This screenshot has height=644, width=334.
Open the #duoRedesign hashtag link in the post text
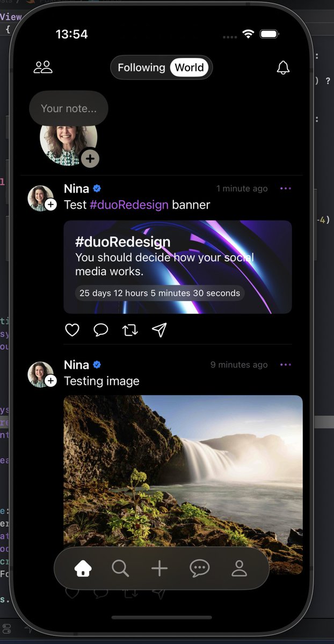[129, 205]
